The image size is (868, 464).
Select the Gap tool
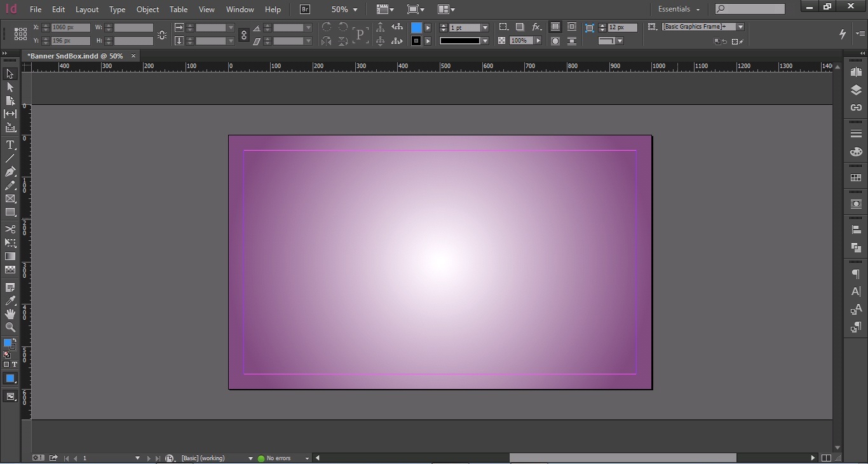(10, 114)
